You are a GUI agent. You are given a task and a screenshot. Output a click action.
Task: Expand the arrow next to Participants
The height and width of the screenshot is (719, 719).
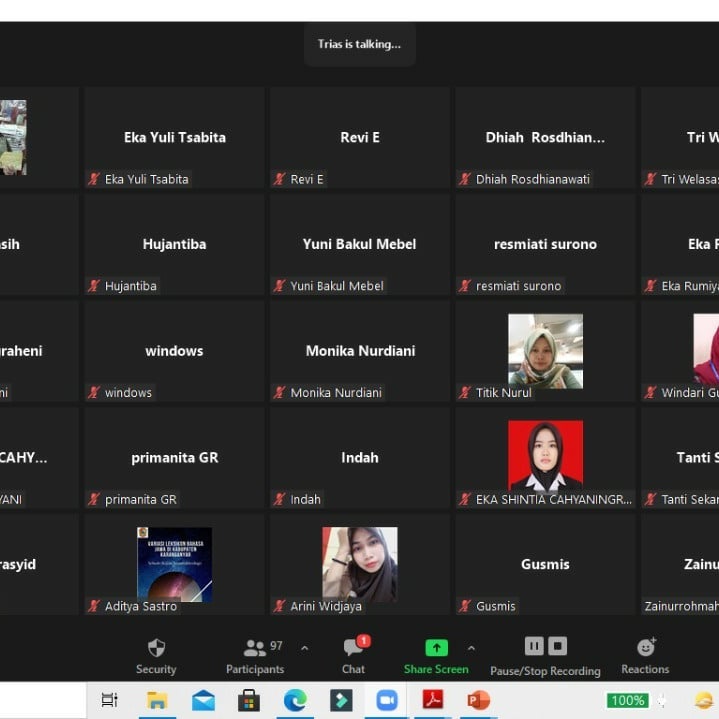[x=304, y=647]
